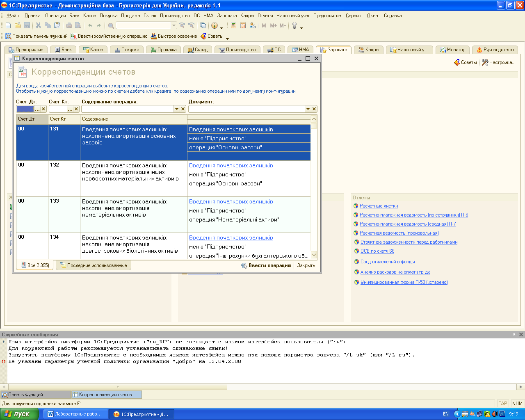Open account picker for Счет Кт
The image size is (525, 420).
click(70, 109)
